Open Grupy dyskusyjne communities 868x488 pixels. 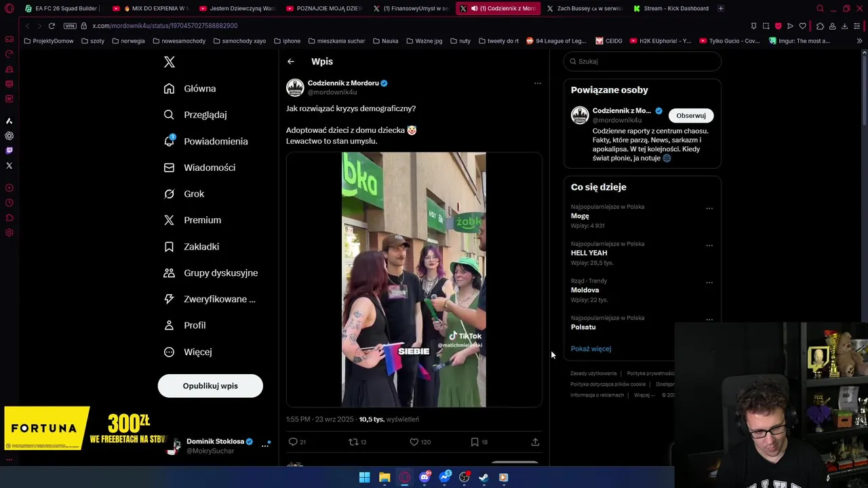coord(211,272)
